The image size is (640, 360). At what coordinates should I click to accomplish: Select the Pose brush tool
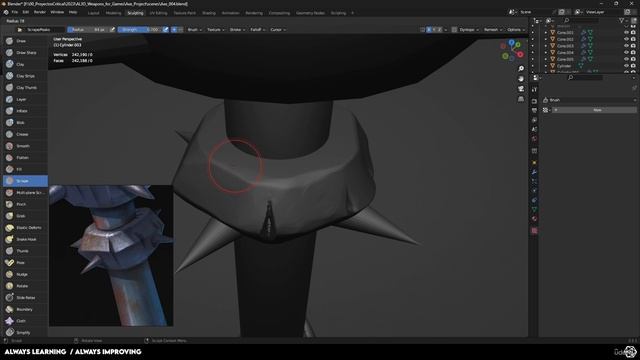click(x=25, y=262)
